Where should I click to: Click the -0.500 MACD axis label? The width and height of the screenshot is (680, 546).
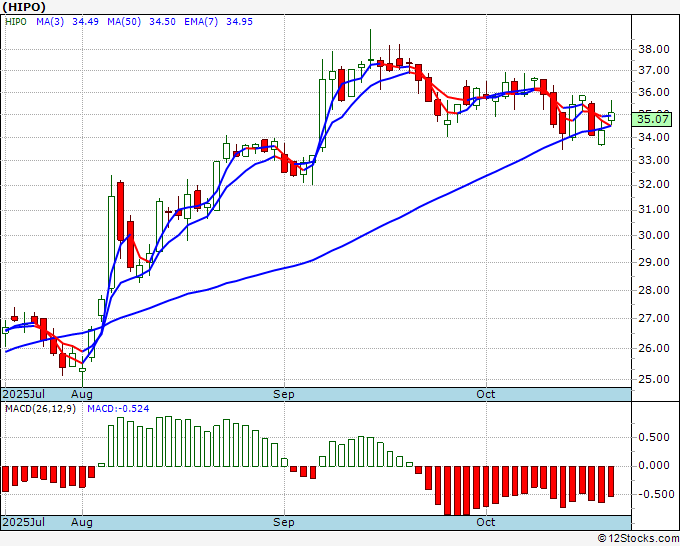(x=651, y=494)
